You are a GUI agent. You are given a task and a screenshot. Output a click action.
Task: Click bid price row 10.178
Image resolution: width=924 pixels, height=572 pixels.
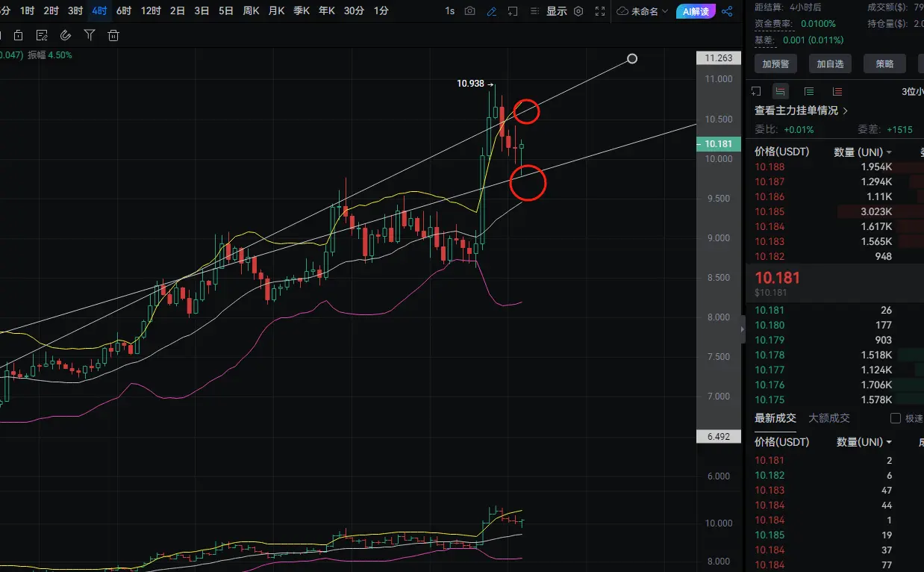(x=834, y=355)
